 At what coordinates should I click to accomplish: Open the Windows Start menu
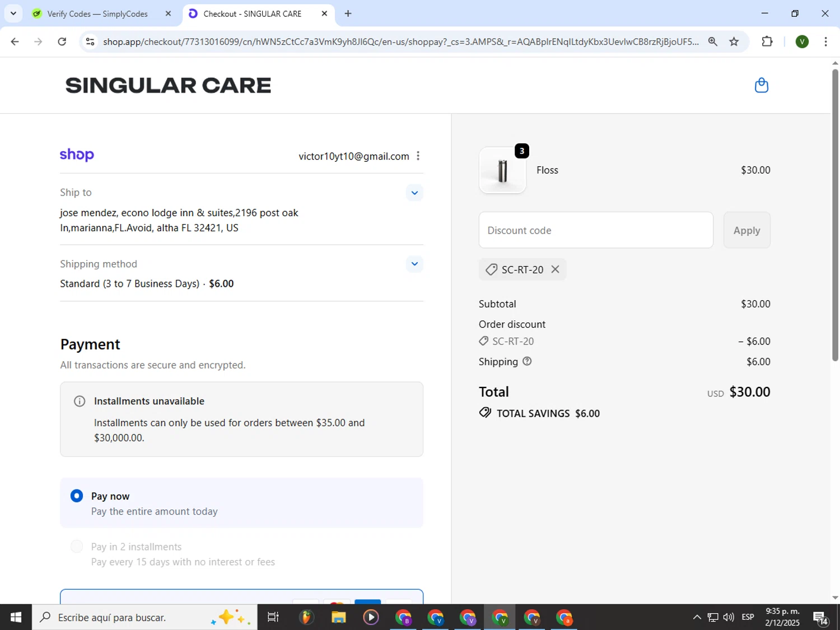16,617
